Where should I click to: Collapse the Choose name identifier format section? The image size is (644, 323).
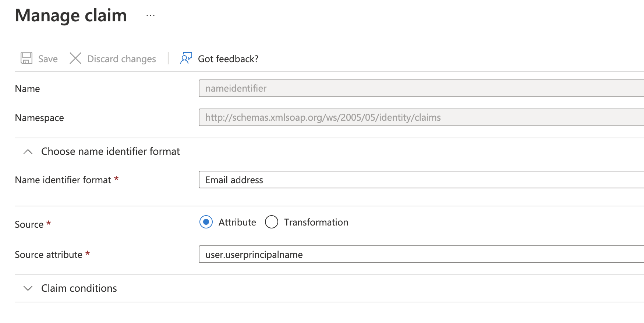(x=110, y=152)
